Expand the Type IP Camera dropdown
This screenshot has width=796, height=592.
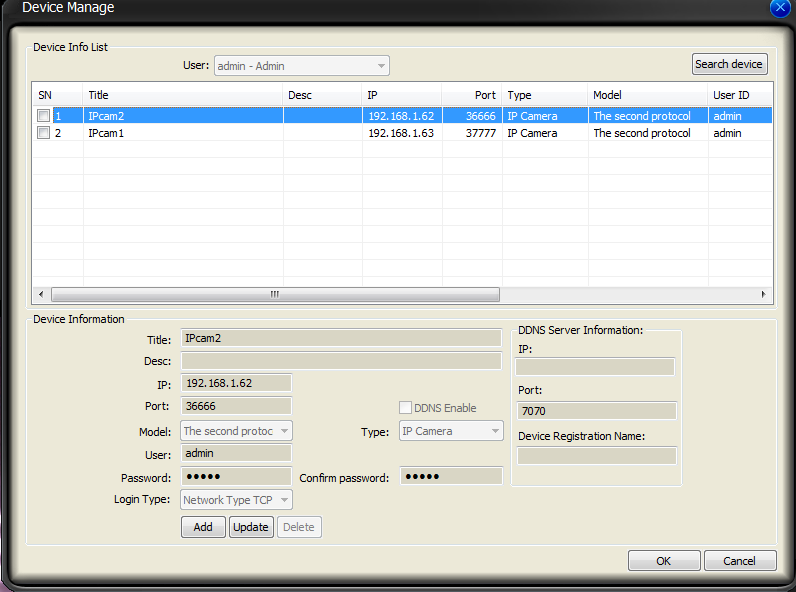click(x=451, y=431)
